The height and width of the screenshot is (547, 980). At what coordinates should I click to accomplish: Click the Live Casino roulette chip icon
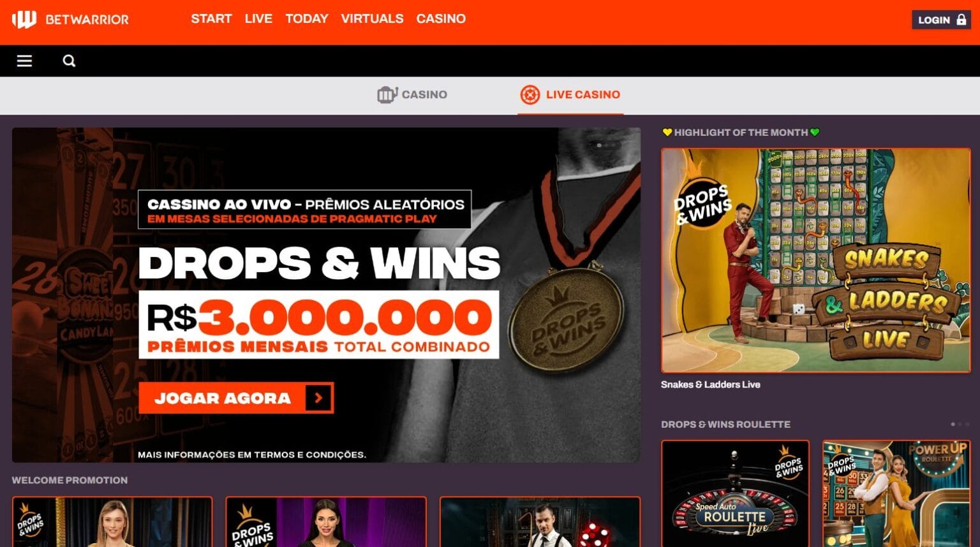(x=530, y=95)
